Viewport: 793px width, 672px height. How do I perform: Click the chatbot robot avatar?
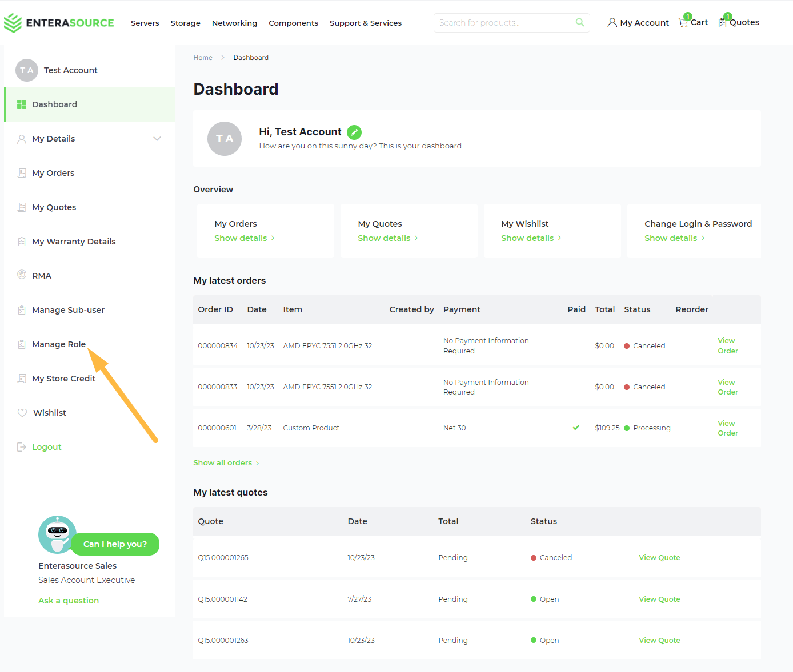pos(57,534)
